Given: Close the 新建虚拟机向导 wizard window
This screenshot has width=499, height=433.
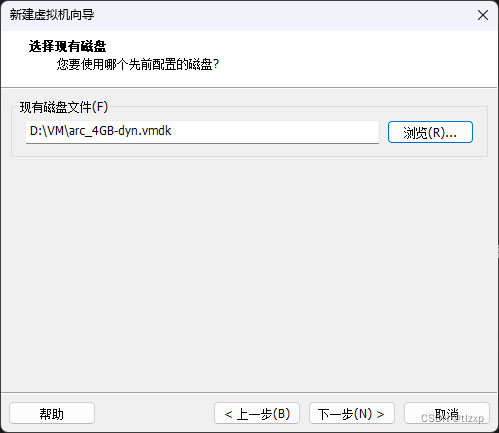Looking at the screenshot, I should [x=483, y=15].
